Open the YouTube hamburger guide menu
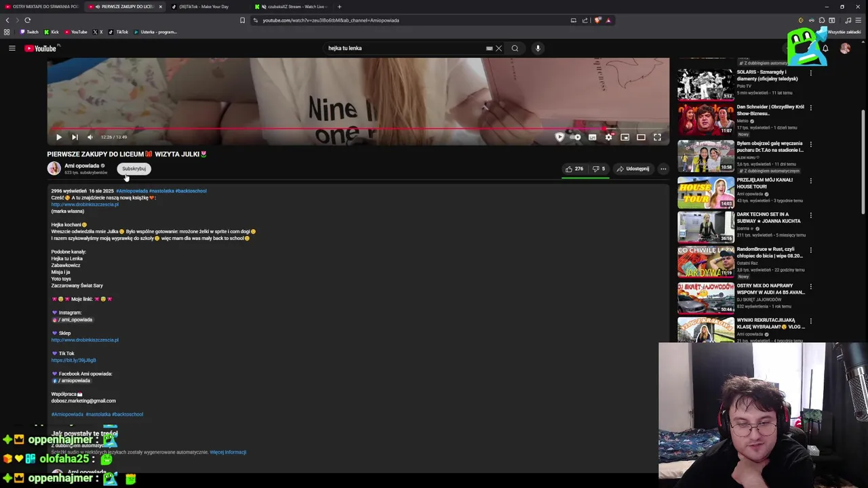The height and width of the screenshot is (488, 868). [x=12, y=48]
